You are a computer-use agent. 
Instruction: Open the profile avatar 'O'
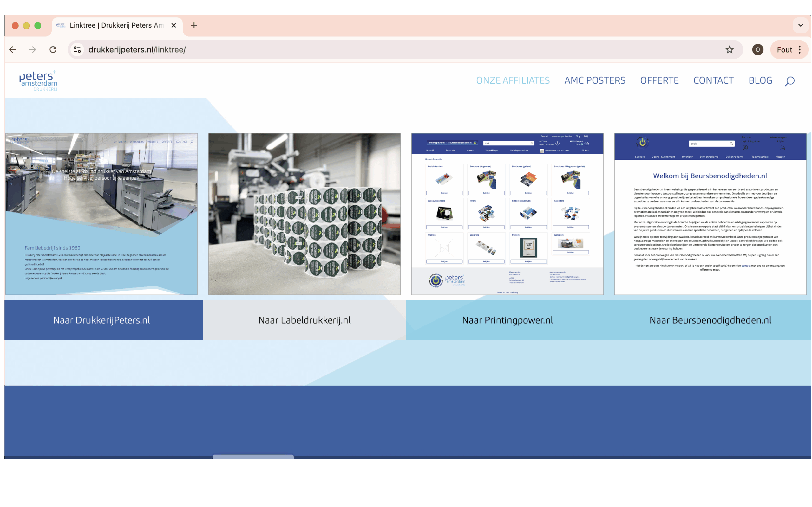pyautogui.click(x=758, y=50)
